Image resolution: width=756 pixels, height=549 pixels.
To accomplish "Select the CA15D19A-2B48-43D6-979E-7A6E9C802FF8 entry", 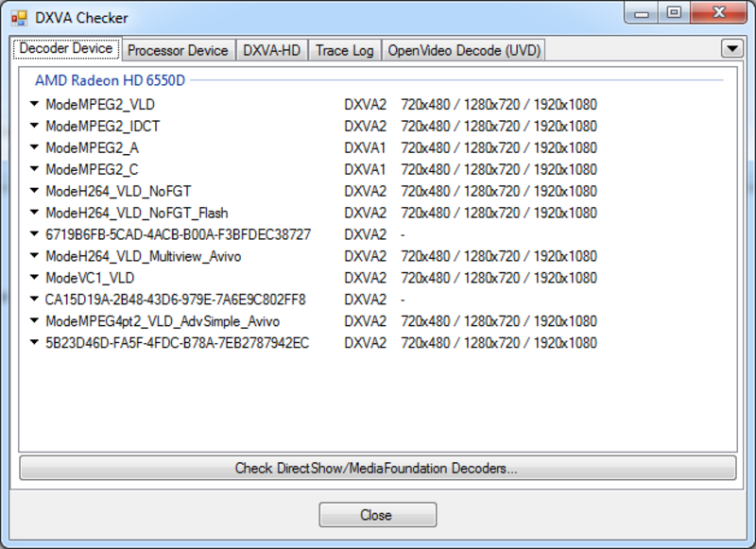I will (x=175, y=300).
